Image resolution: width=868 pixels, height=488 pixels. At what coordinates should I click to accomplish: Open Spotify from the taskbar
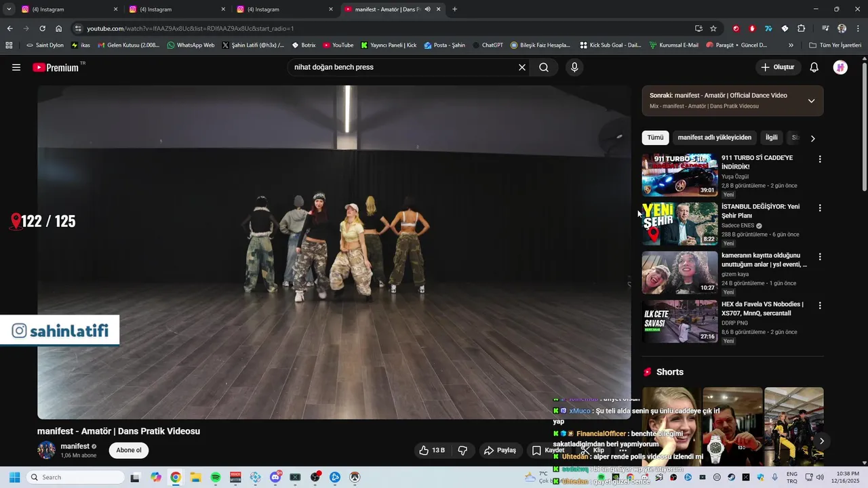tap(216, 477)
